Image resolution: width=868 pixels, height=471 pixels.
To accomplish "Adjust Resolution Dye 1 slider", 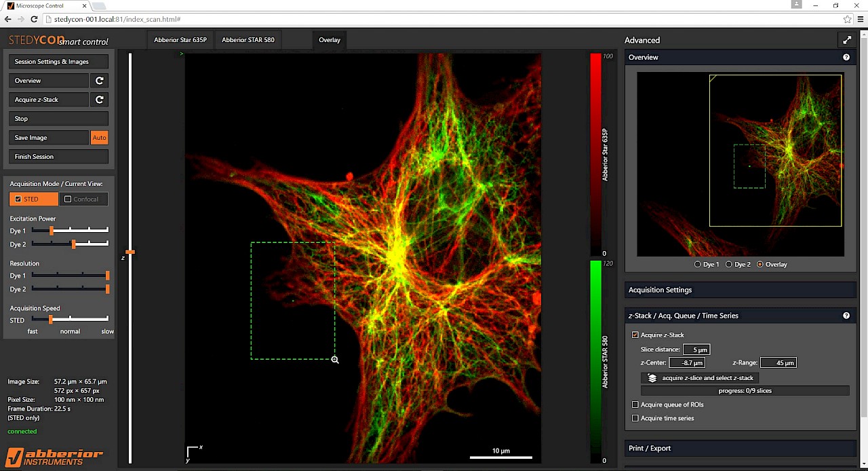I will [107, 276].
